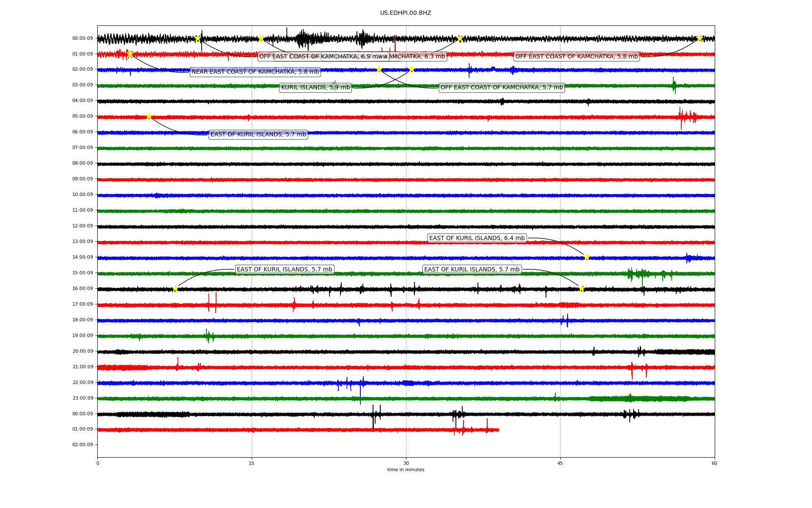Click the 12:00:09 time label
This screenshot has width=812, height=508.
[x=82, y=226]
